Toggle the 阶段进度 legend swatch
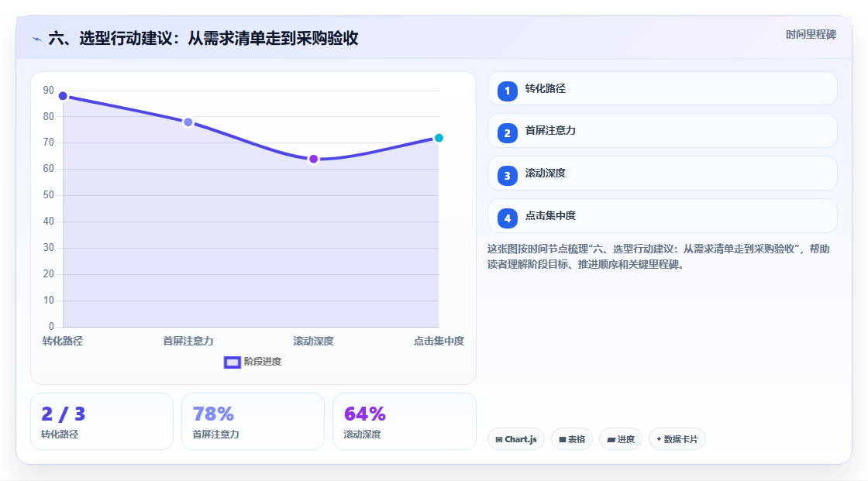Image resolution: width=868 pixels, height=481 pixels. pyautogui.click(x=232, y=362)
